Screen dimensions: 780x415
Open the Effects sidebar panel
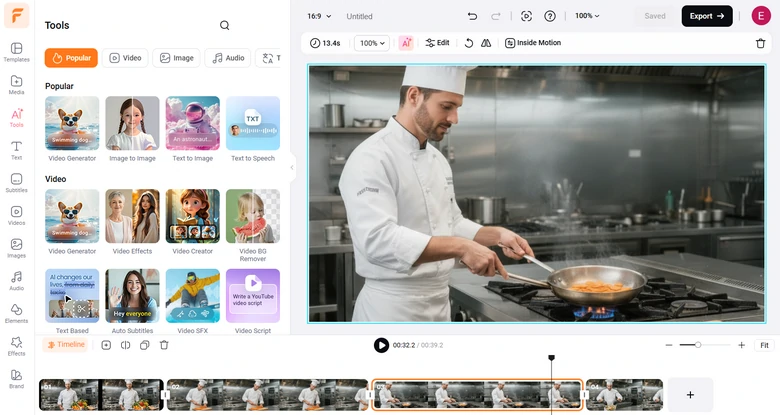coord(16,347)
